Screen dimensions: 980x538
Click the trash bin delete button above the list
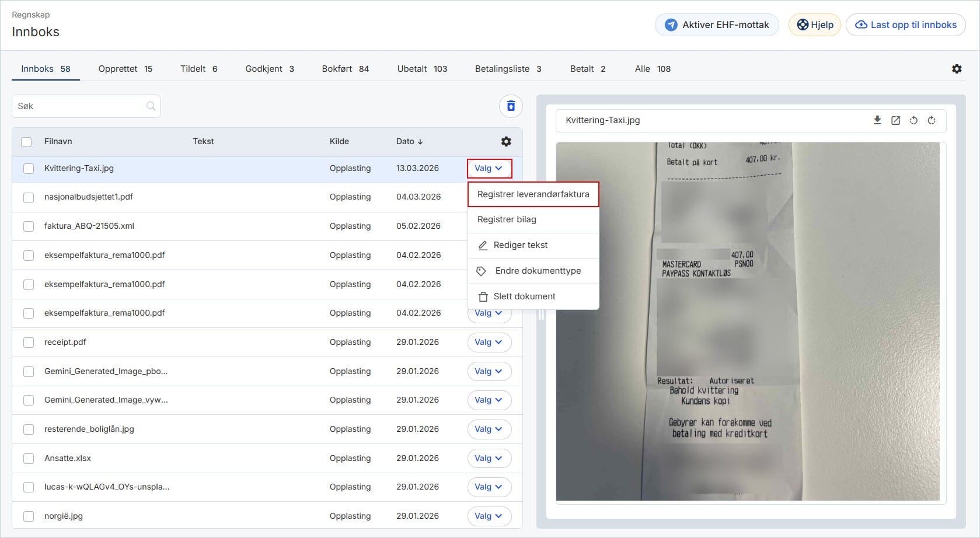click(511, 106)
